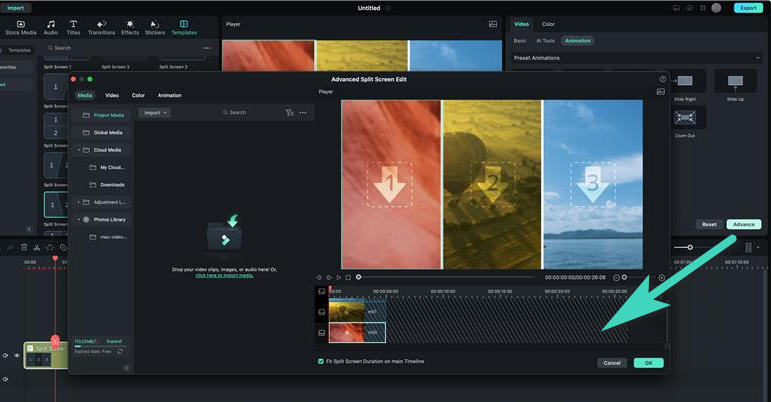771x402 pixels.
Task: Open the Import dropdown in dialog
Action: pos(154,113)
